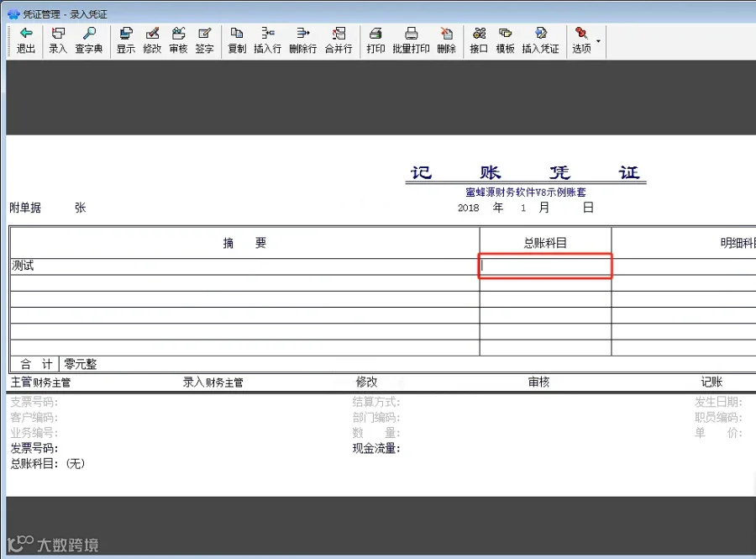The width and height of the screenshot is (756, 559).
Task: Open the 查字典 dictionary lookup tool
Action: pos(89,40)
